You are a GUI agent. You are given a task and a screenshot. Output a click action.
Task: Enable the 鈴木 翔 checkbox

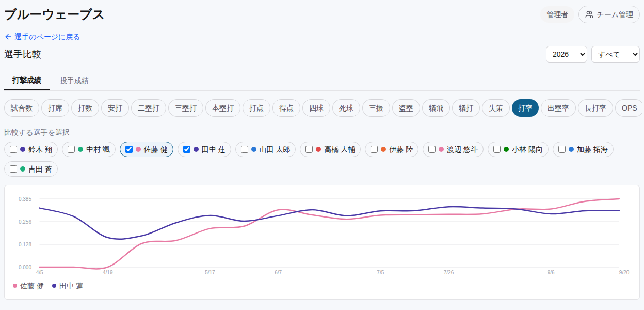click(13, 149)
